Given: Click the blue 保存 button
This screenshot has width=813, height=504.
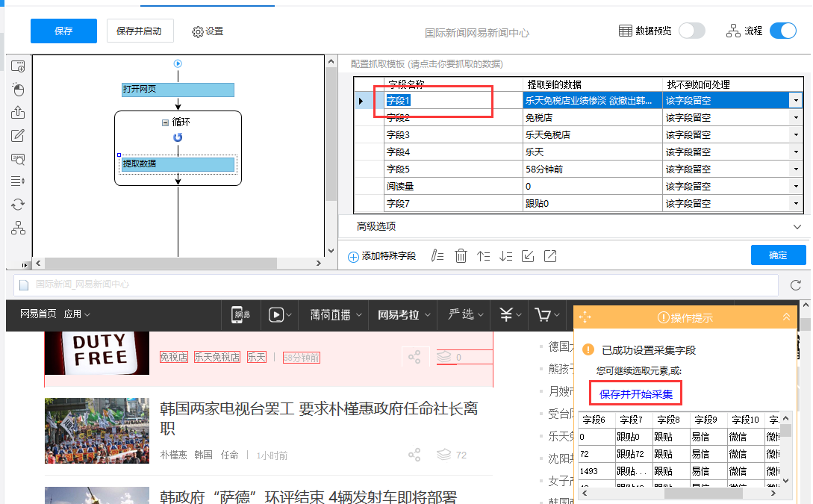Looking at the screenshot, I should coord(63,31).
